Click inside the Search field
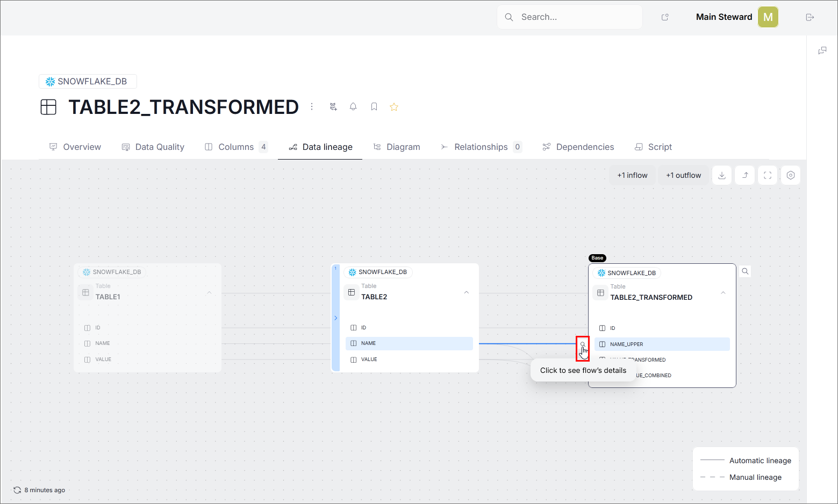 570,17
